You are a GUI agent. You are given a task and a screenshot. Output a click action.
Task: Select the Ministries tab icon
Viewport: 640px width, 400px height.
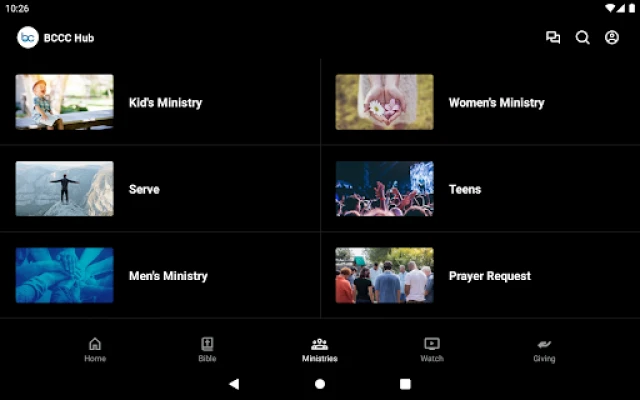[x=320, y=344]
